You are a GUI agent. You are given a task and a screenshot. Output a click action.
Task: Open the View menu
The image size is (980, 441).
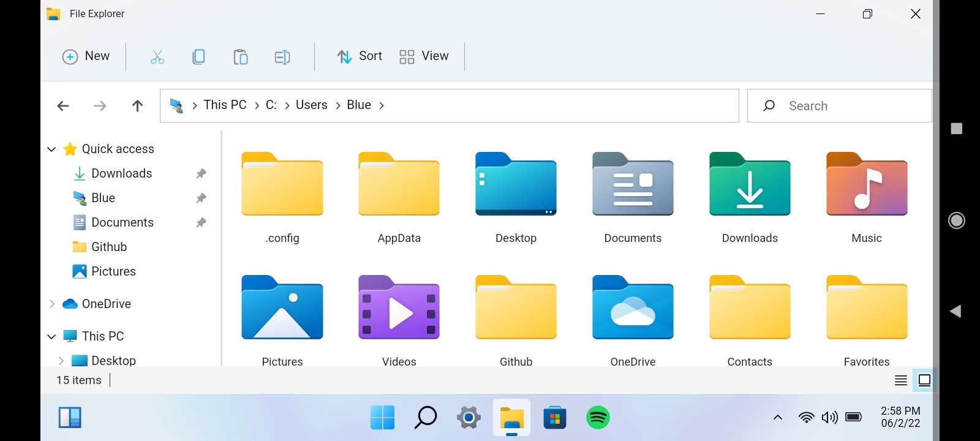(x=424, y=56)
